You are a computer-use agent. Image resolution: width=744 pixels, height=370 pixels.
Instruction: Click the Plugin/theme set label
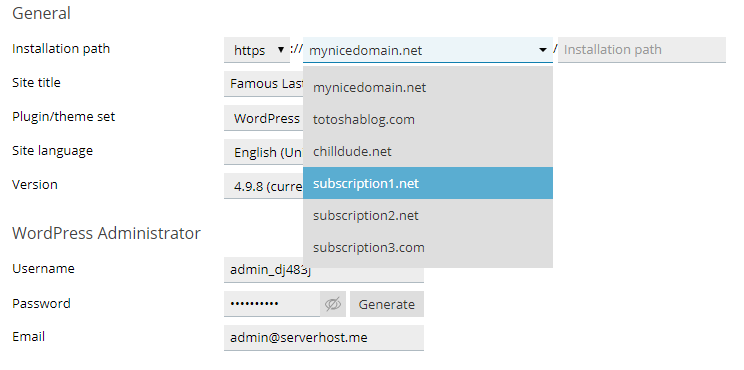tap(64, 117)
